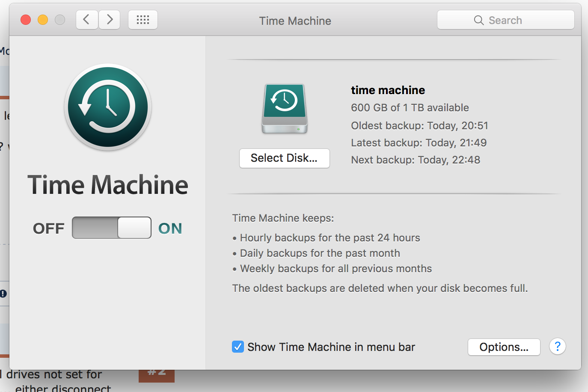This screenshot has width=588, height=392.
Task: Click the OFF label beside switch
Action: 49,229
